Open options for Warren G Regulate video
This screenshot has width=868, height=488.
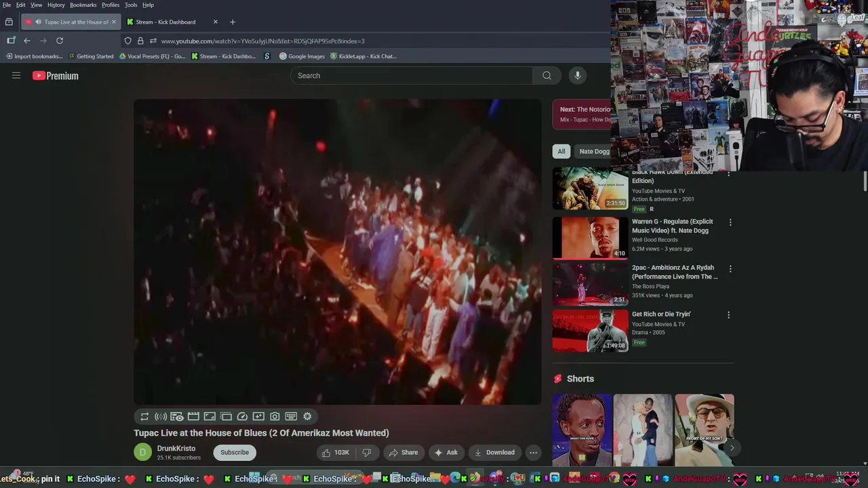click(730, 222)
